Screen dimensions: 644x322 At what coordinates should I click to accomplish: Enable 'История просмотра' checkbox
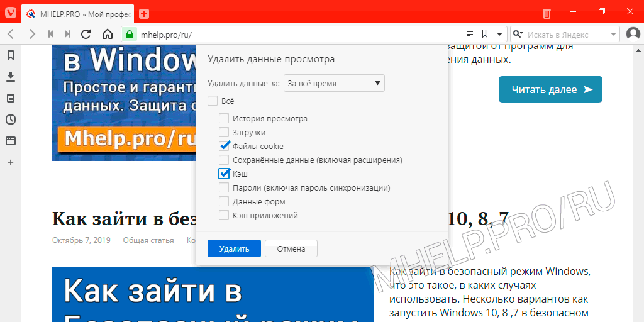point(224,119)
